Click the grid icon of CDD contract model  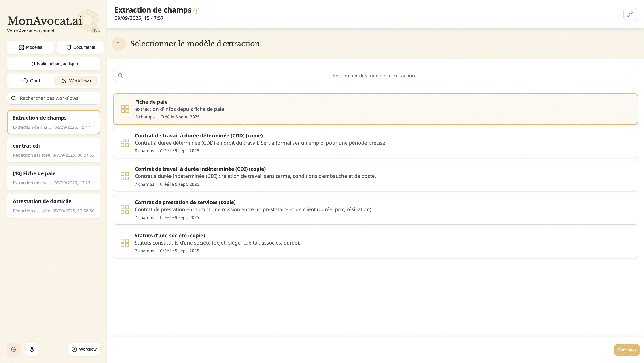pyautogui.click(x=125, y=143)
